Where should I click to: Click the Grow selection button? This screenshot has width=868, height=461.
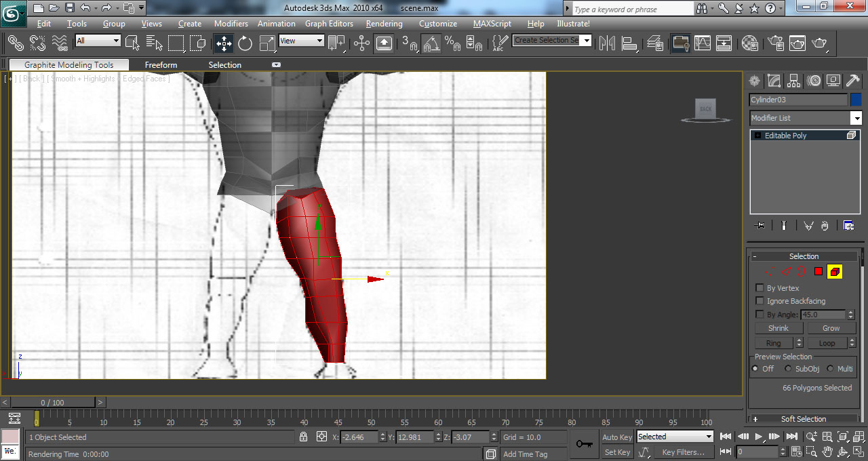(x=831, y=328)
